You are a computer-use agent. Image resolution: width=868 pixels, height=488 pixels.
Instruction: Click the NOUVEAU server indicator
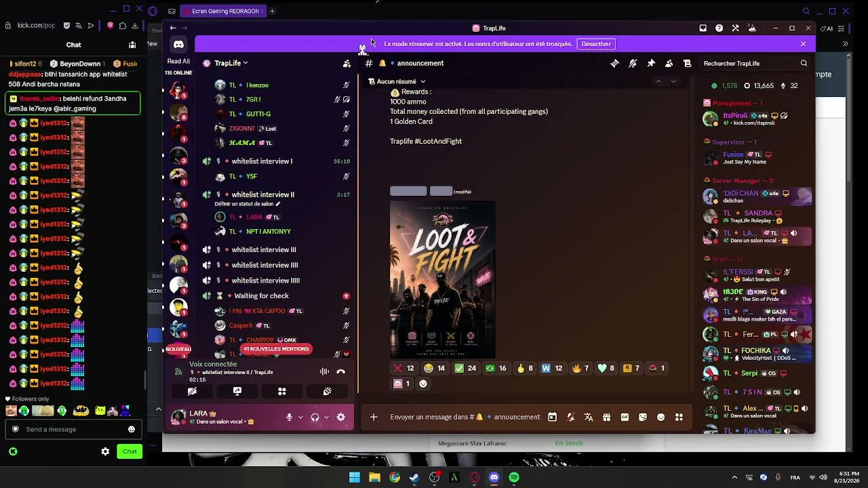(178, 349)
